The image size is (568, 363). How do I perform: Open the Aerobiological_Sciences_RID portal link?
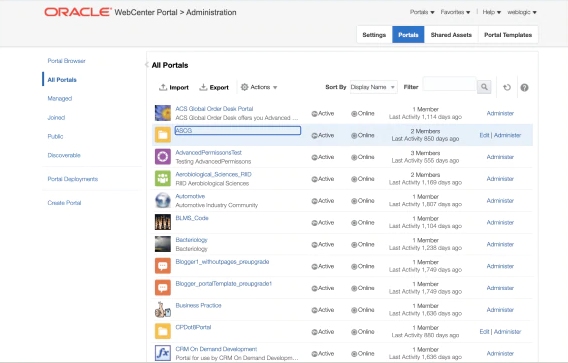213,174
